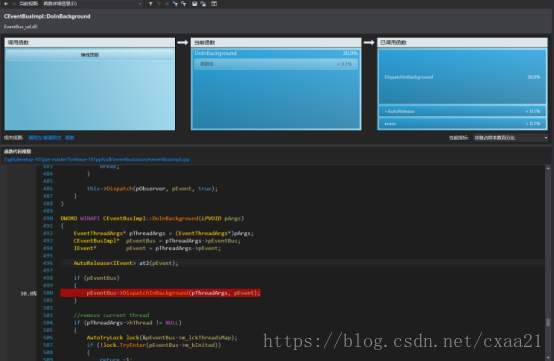Screen dimensions: 554x361
Task: Click line 506 AutoTryLock lock statement
Action: [x=162, y=337]
